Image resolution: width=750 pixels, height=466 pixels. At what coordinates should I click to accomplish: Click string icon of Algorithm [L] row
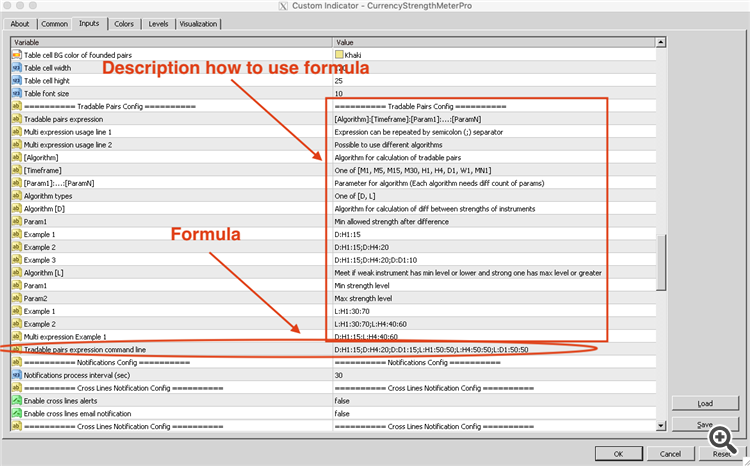tap(16, 273)
